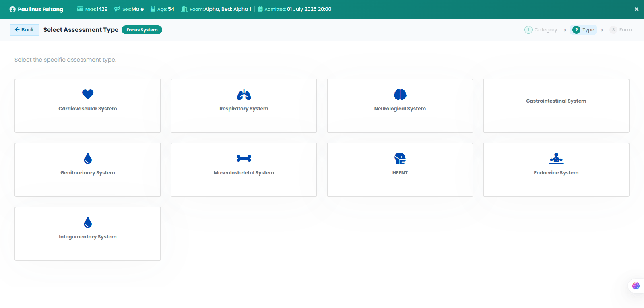This screenshot has width=644, height=308.
Task: Click the droplet icon for Integumentary System
Action: pos(88,222)
